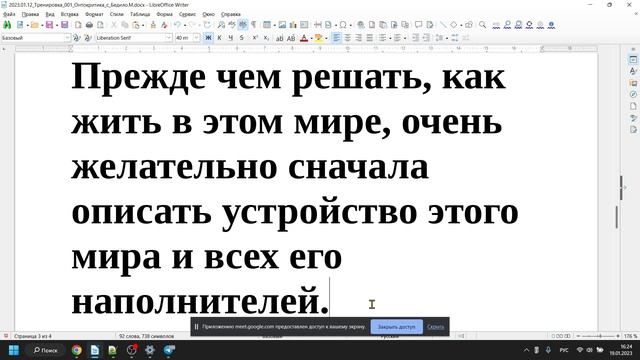Open the Insert Table dropdown arrow
This screenshot has width=640, height=360.
click(x=274, y=25)
